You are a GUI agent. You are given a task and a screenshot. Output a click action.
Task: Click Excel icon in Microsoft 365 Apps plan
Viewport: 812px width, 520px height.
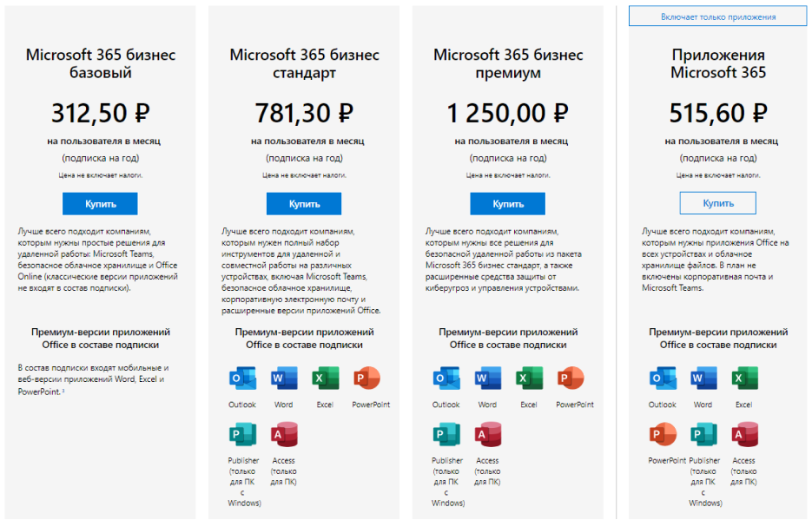pos(744,378)
